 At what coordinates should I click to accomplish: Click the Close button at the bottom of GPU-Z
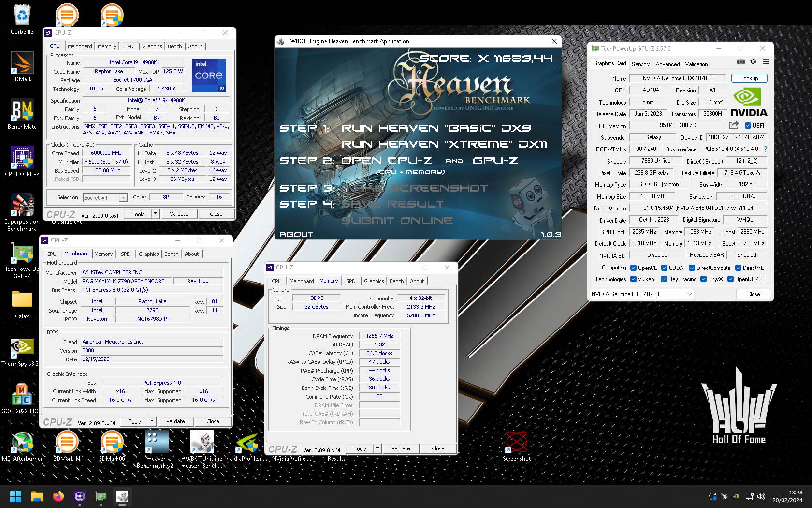[x=754, y=294]
